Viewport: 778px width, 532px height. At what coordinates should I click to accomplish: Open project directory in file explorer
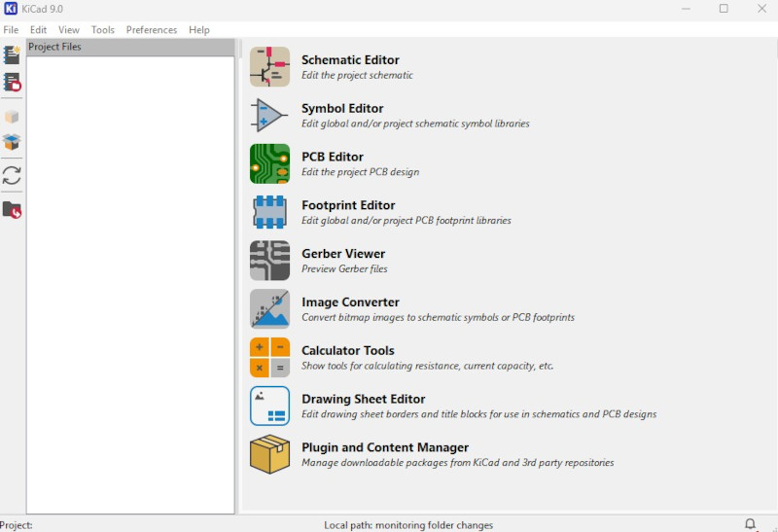pyautogui.click(x=12, y=209)
